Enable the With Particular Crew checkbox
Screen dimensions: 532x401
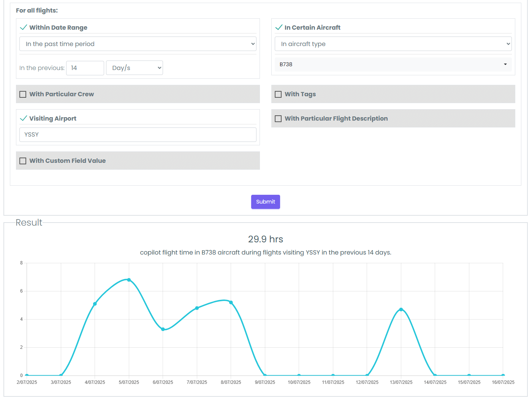click(23, 94)
